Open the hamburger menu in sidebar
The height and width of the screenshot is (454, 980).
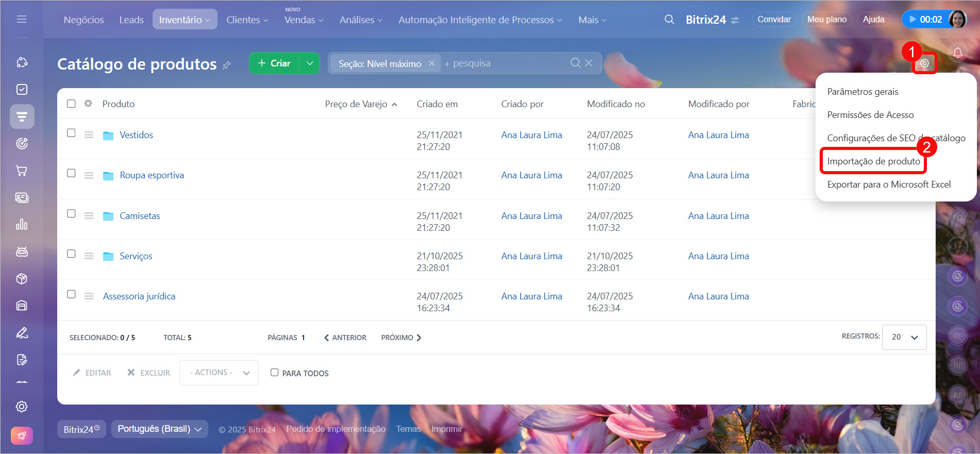point(22,19)
